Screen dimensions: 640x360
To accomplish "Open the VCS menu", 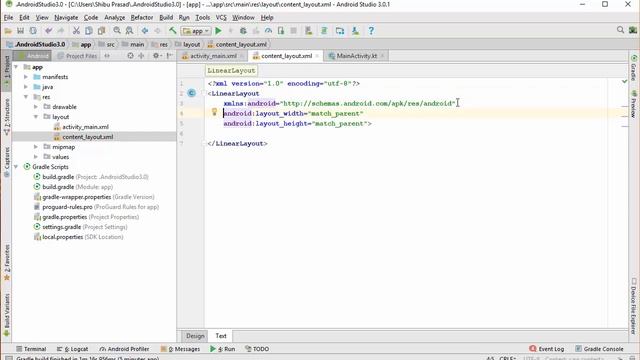I will [x=221, y=18].
